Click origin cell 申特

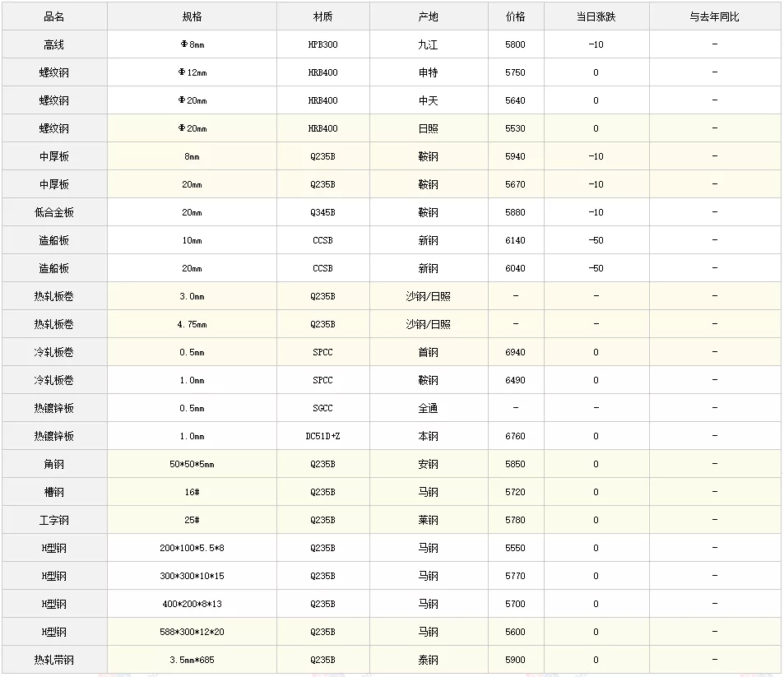(429, 72)
